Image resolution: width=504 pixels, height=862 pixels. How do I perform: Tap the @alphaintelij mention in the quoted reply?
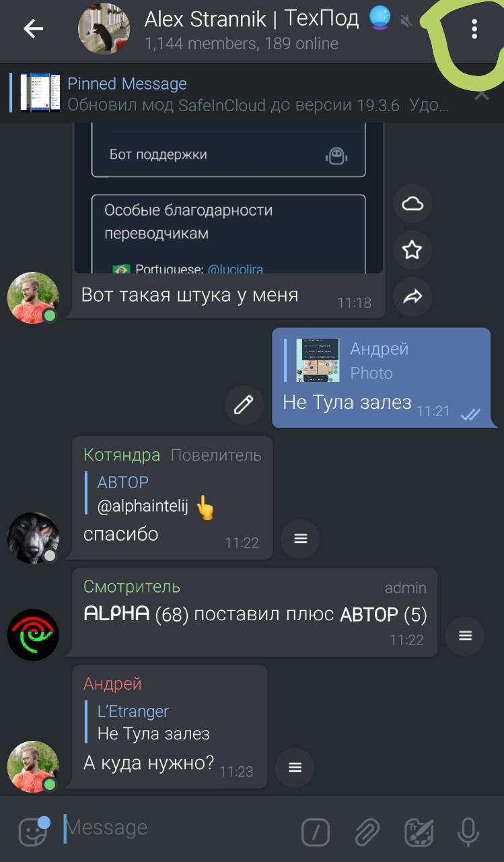143,508
